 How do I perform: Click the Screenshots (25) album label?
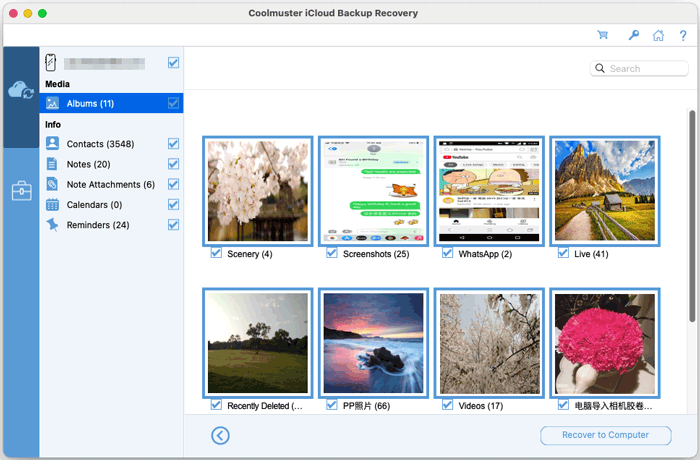[376, 254]
